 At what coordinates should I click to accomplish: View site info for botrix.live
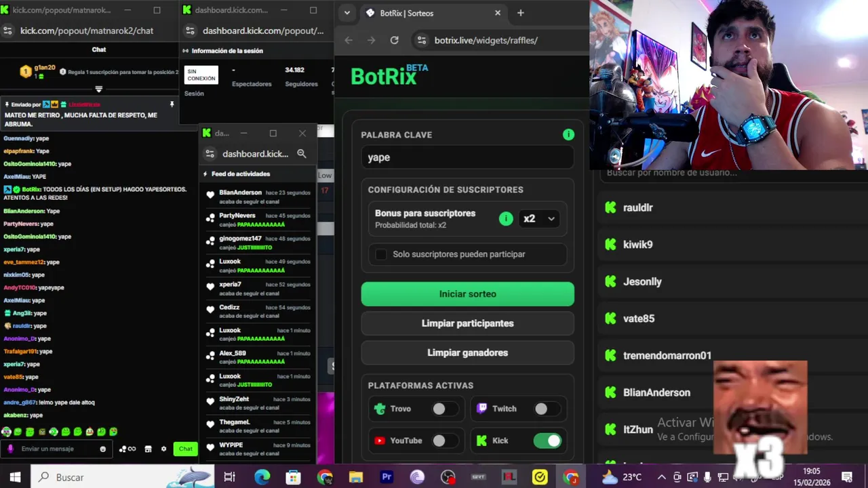tap(420, 40)
